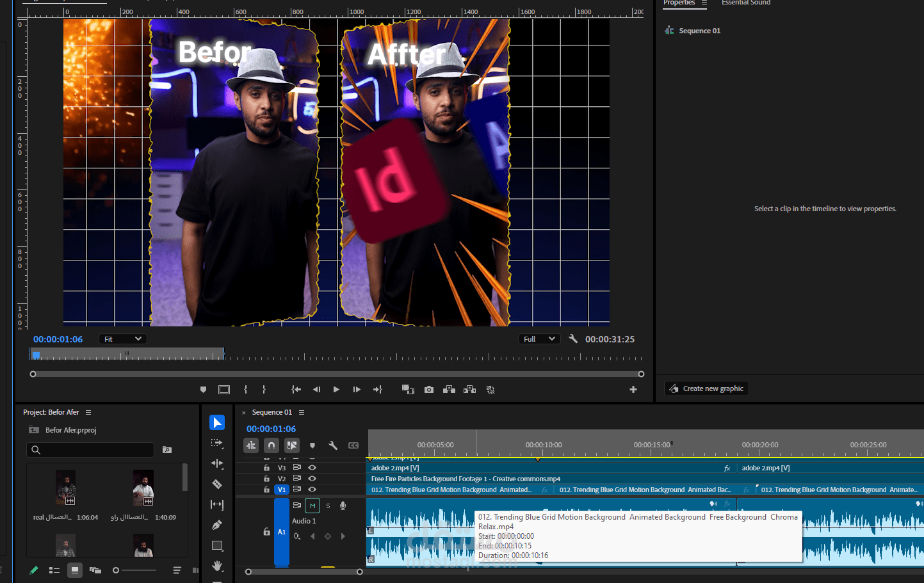Open Project Befor Afer panel menu
Image resolution: width=924 pixels, height=583 pixels.
pos(88,412)
